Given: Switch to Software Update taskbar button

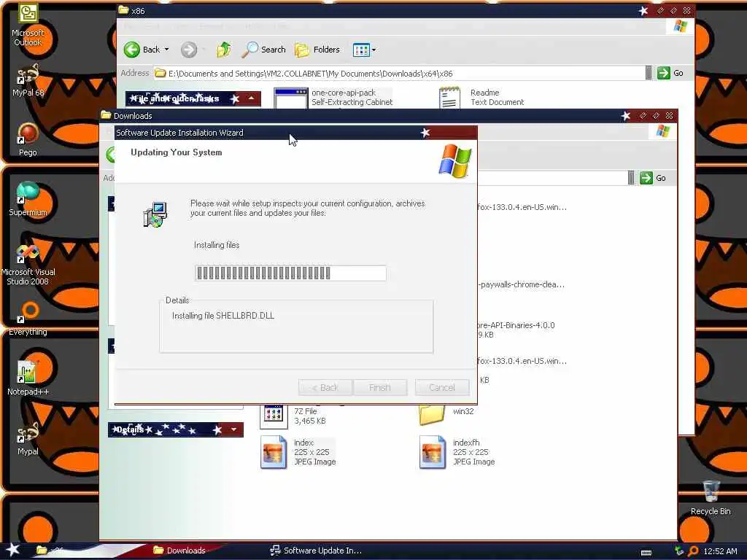Looking at the screenshot, I should click(x=317, y=551).
